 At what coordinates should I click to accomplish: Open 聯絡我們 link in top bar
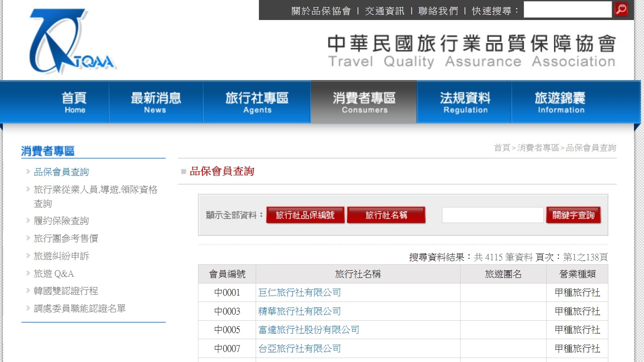(x=438, y=11)
